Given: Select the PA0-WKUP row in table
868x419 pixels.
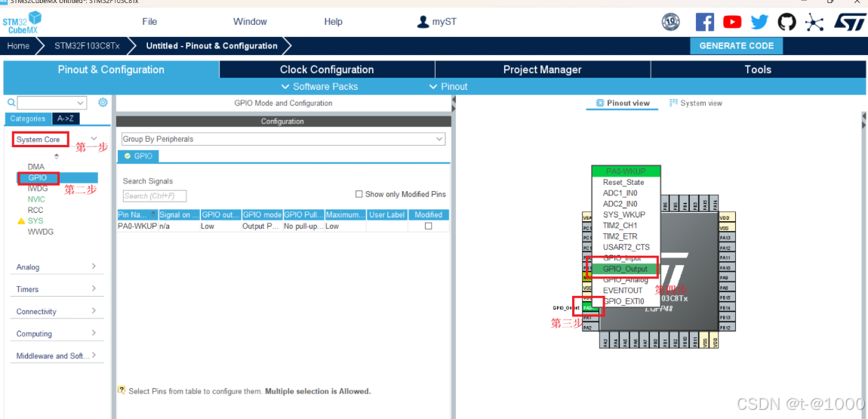Looking at the screenshot, I should pyautogui.click(x=283, y=226).
